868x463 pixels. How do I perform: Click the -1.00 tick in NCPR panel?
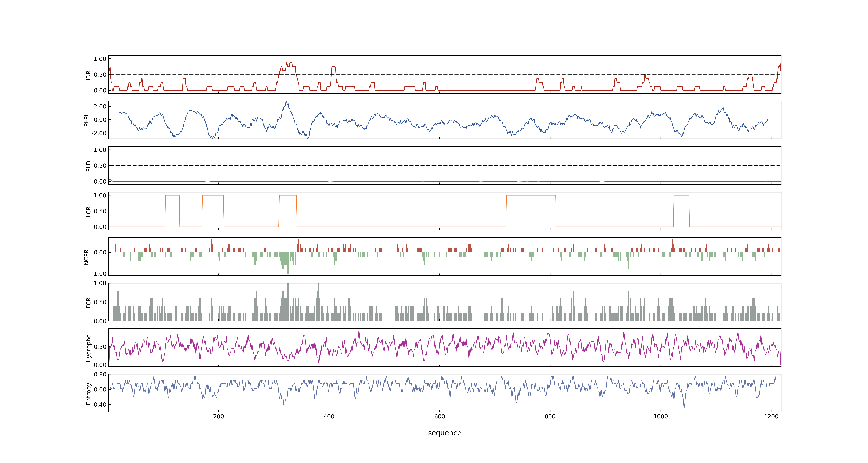pyautogui.click(x=99, y=274)
